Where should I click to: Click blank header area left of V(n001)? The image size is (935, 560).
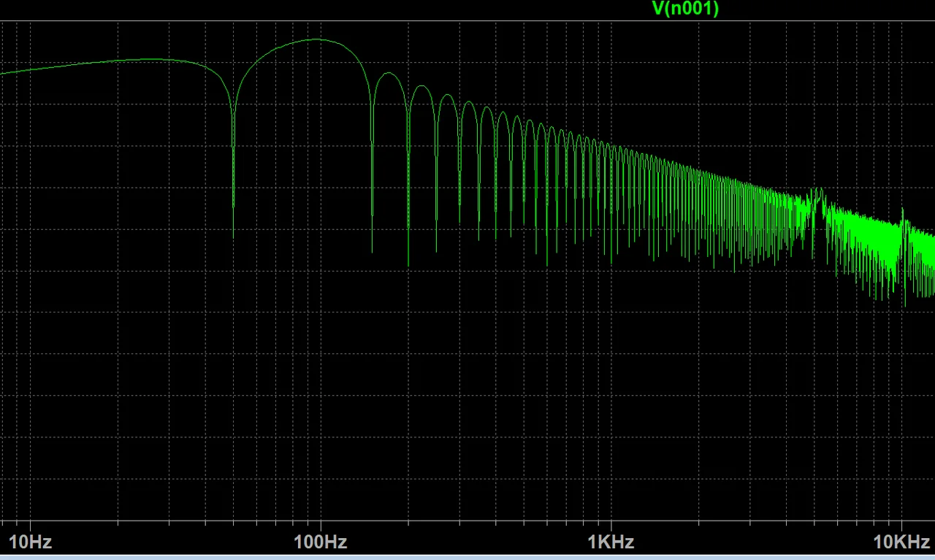click(292, 9)
